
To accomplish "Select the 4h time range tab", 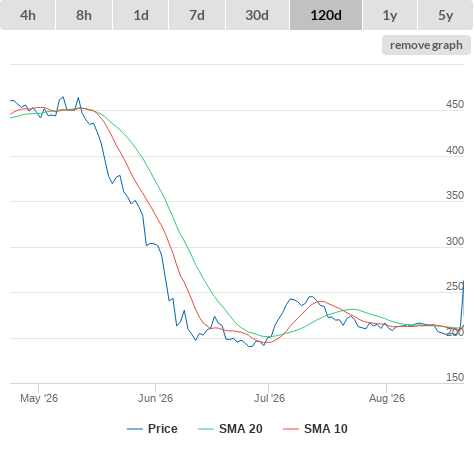I will coord(28,15).
